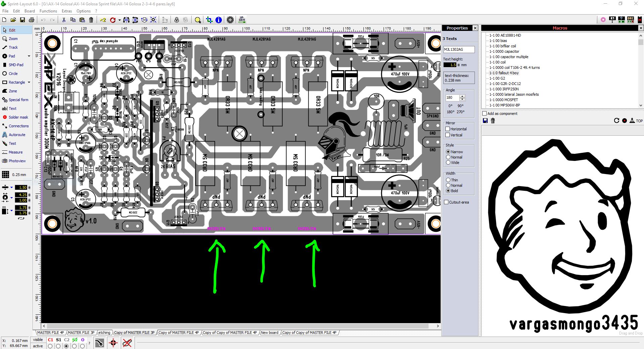Open the Extras menu
644x349 pixels.
pos(67,11)
